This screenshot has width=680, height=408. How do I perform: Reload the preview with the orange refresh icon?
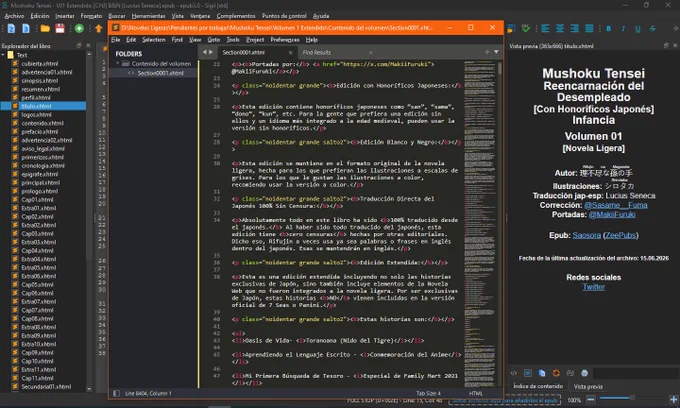pos(556,373)
